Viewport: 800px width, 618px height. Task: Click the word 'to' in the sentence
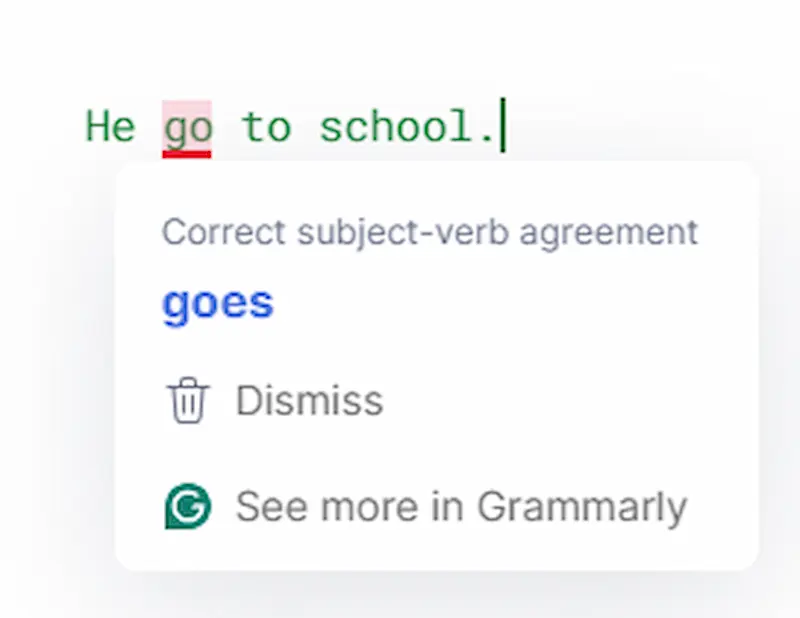click(x=265, y=125)
